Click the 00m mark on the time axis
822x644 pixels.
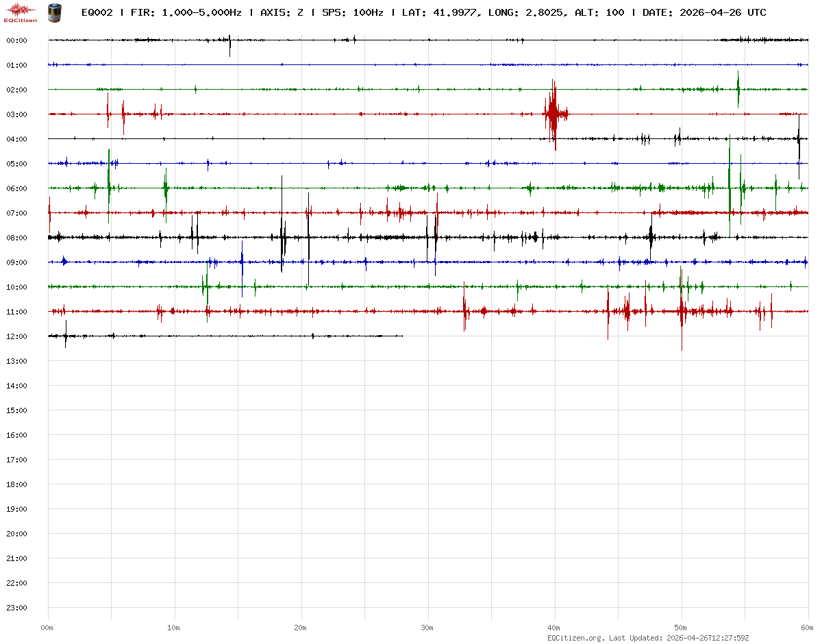tap(47, 628)
